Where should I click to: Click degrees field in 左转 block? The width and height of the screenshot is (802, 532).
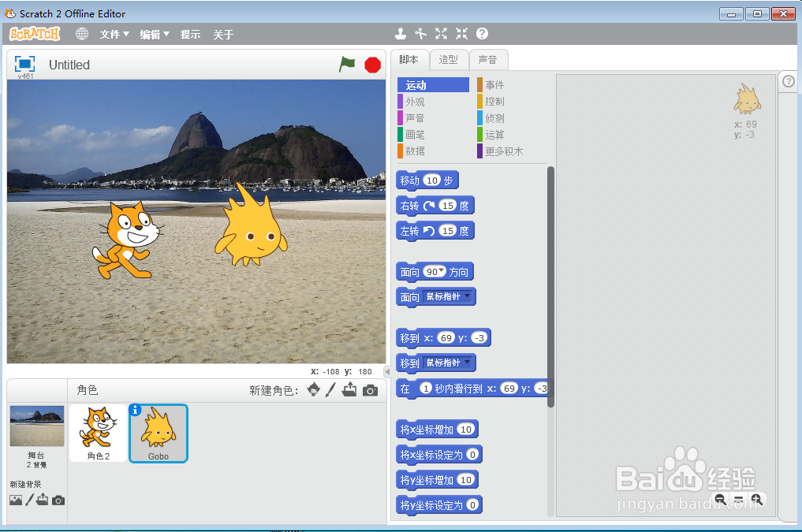click(448, 230)
